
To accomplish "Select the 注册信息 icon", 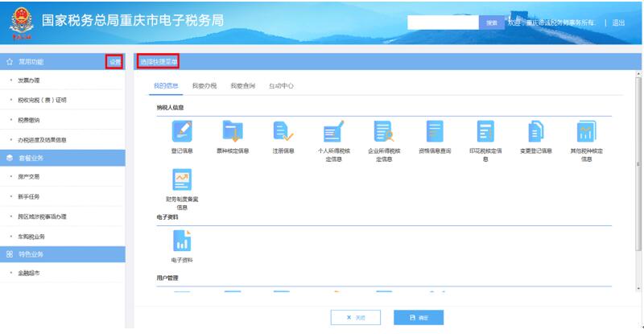I will click(x=283, y=131).
